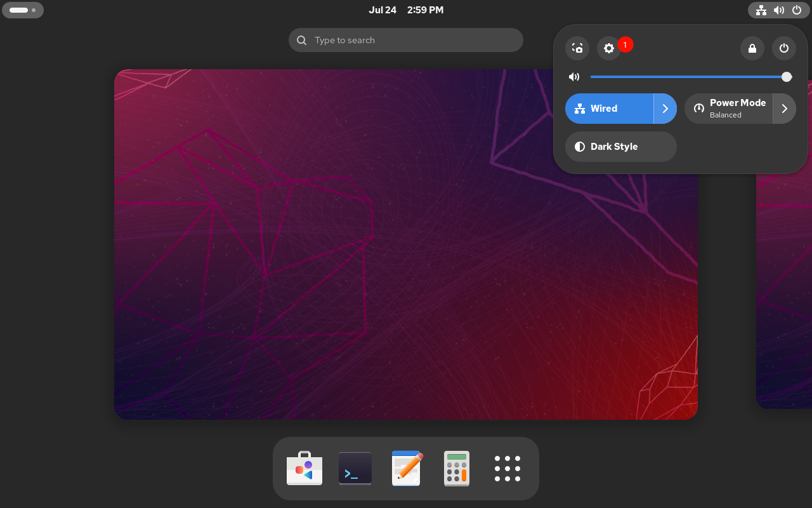Image resolution: width=812 pixels, height=508 pixels.
Task: Lock the screen with the padlock button
Action: 752,48
